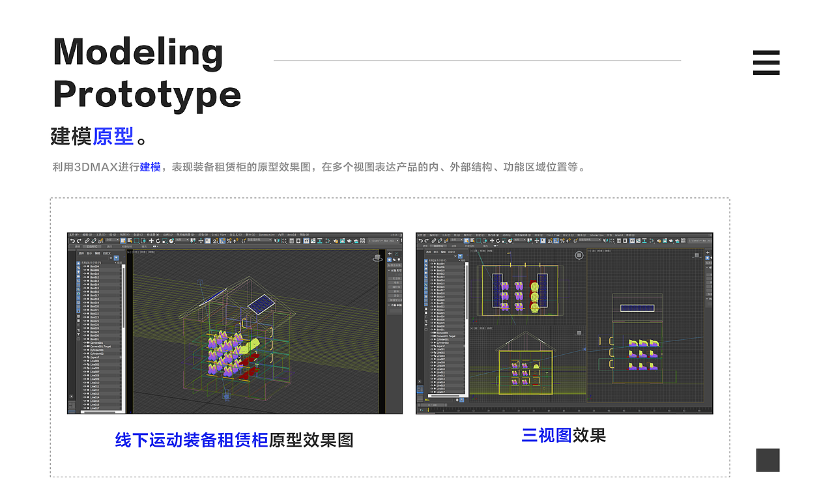Select the Link tool in perspective screenshot toolbar
The height and width of the screenshot is (504, 834).
click(x=87, y=241)
